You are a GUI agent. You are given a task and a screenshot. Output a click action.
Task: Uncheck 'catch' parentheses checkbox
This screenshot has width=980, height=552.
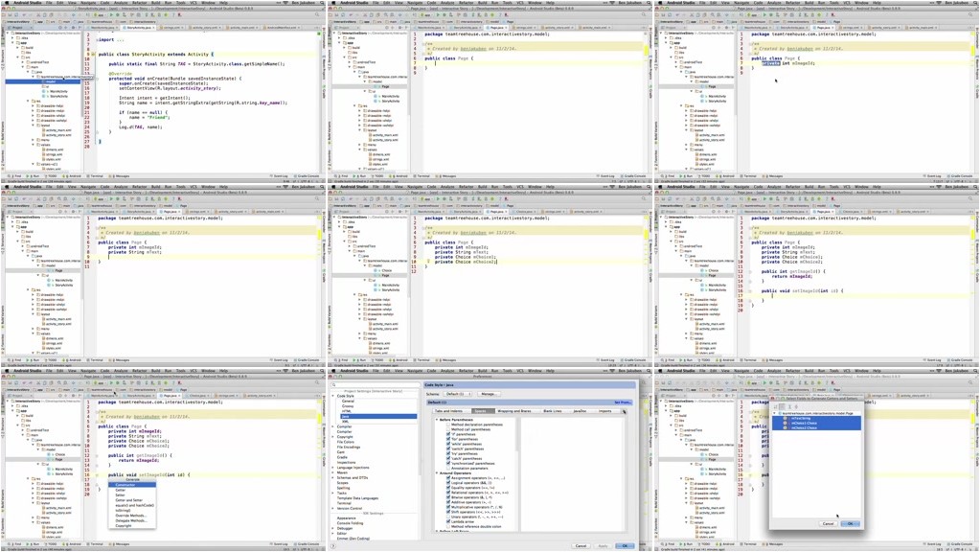point(448,458)
